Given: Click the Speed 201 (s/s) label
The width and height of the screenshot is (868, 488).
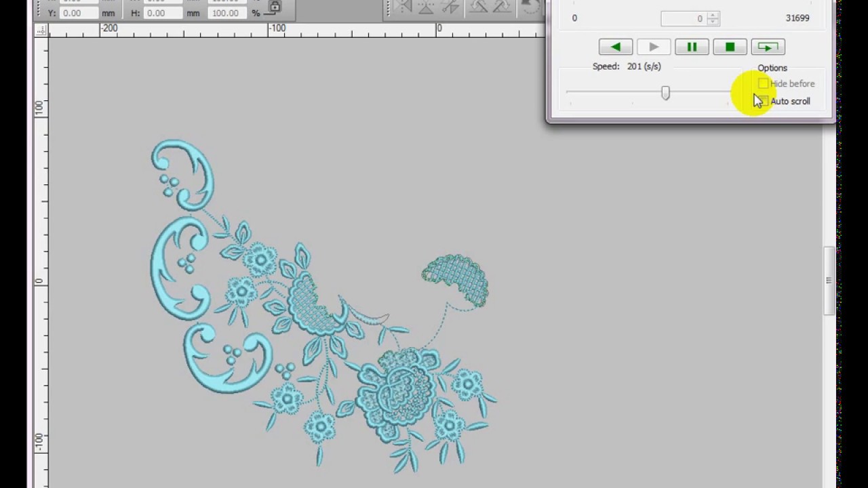Looking at the screenshot, I should [627, 66].
